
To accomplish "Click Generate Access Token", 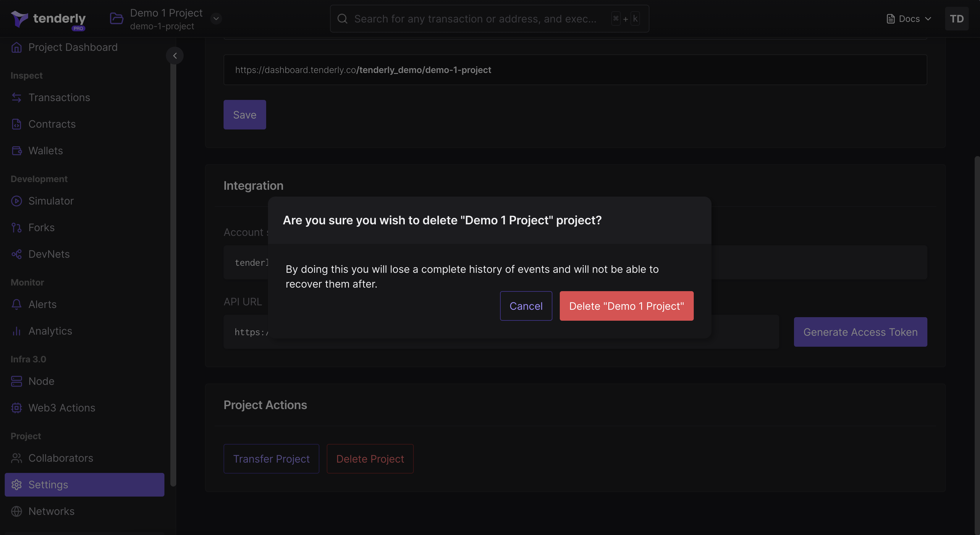I will (860, 332).
